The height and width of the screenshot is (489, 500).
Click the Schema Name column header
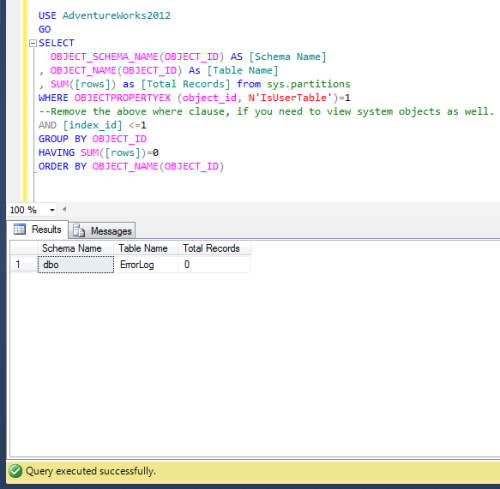[x=76, y=248]
